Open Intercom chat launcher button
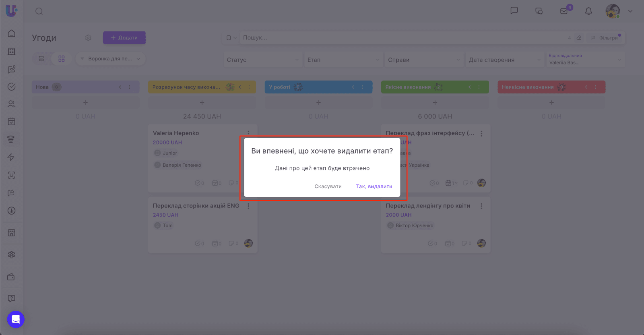The image size is (644, 335). (16, 320)
